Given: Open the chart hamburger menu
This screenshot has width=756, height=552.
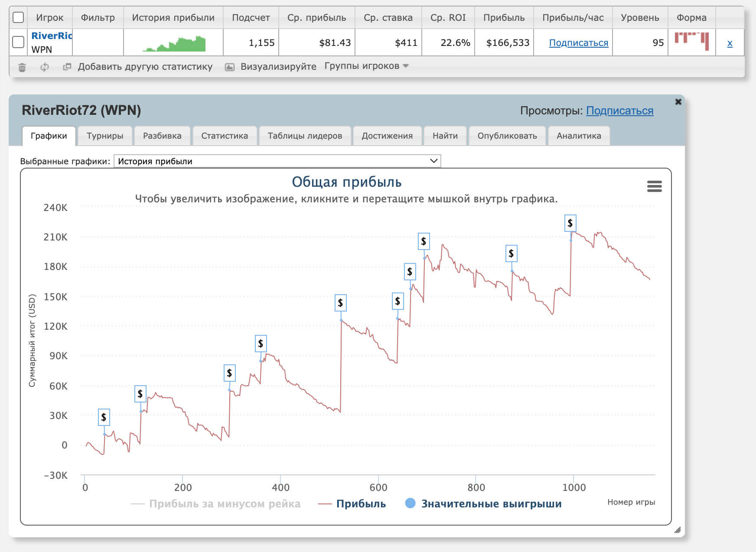Looking at the screenshot, I should [x=654, y=186].
